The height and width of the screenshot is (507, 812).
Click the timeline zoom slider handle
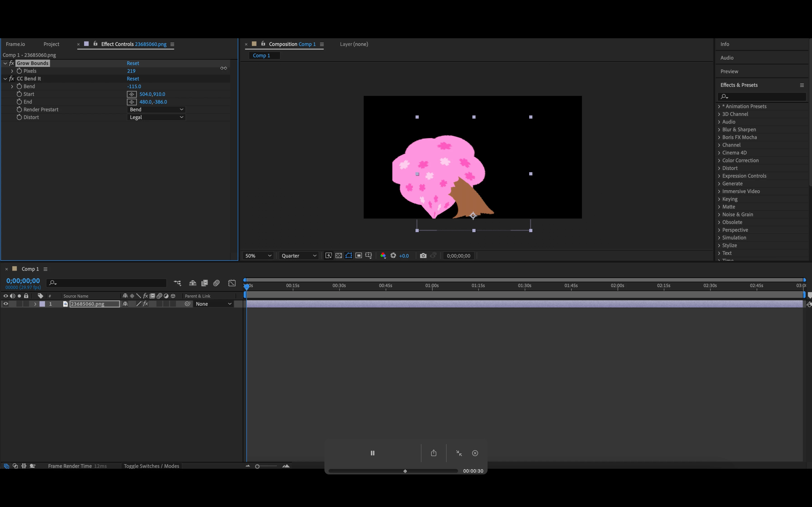pyautogui.click(x=257, y=466)
